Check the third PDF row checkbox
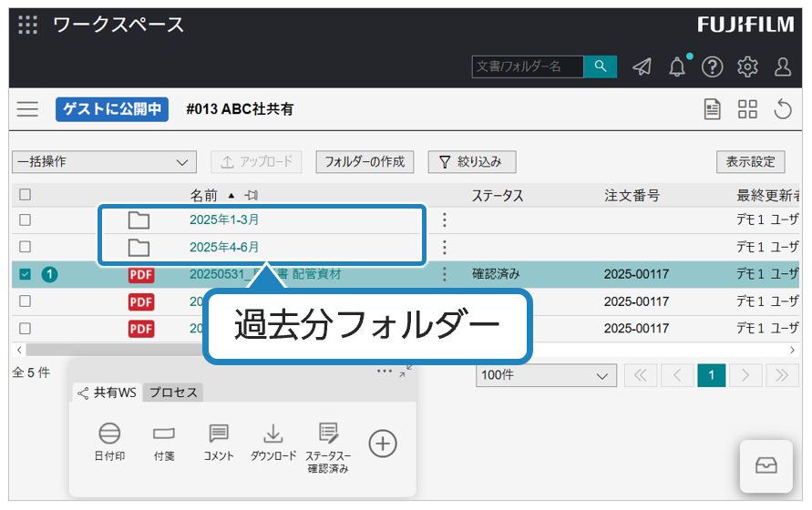 pos(25,328)
